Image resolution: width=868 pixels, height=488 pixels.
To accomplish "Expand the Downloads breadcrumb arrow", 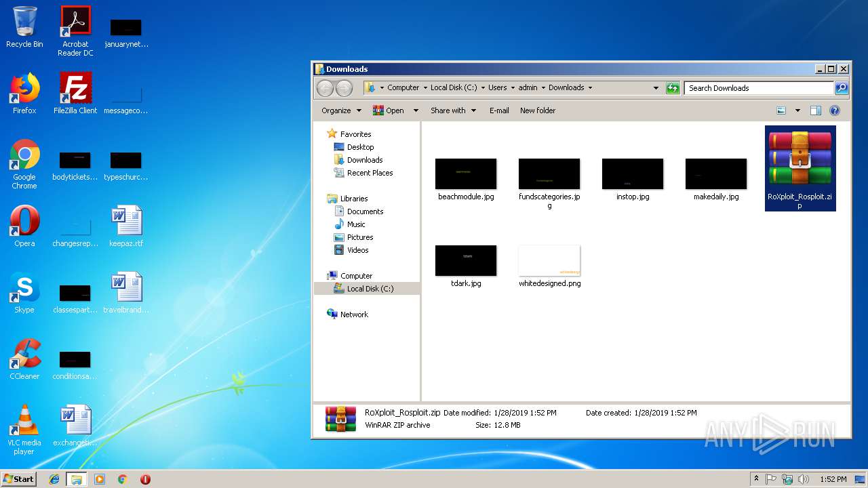I will 590,87.
